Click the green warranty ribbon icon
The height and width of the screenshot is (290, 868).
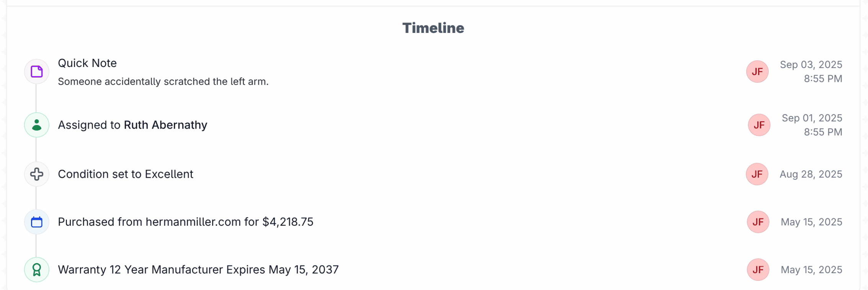37,270
